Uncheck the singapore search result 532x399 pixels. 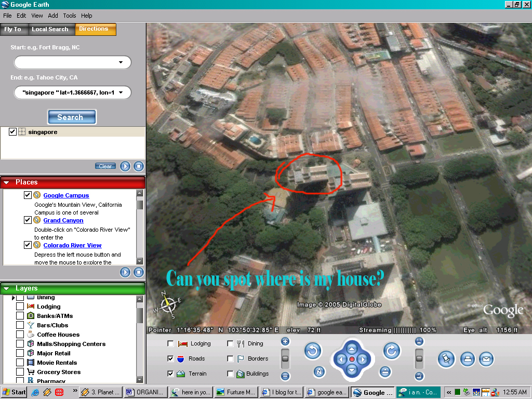[x=12, y=131]
